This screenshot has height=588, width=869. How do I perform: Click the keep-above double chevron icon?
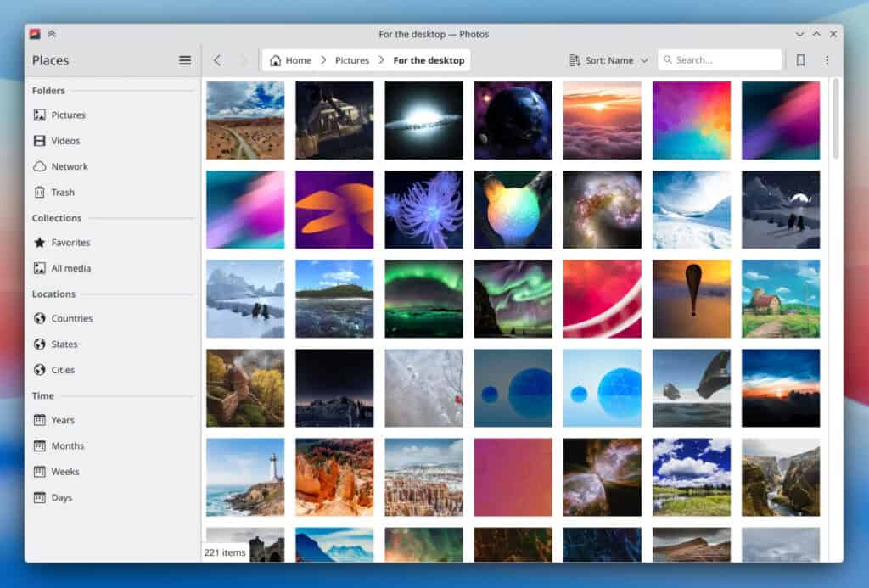[52, 34]
